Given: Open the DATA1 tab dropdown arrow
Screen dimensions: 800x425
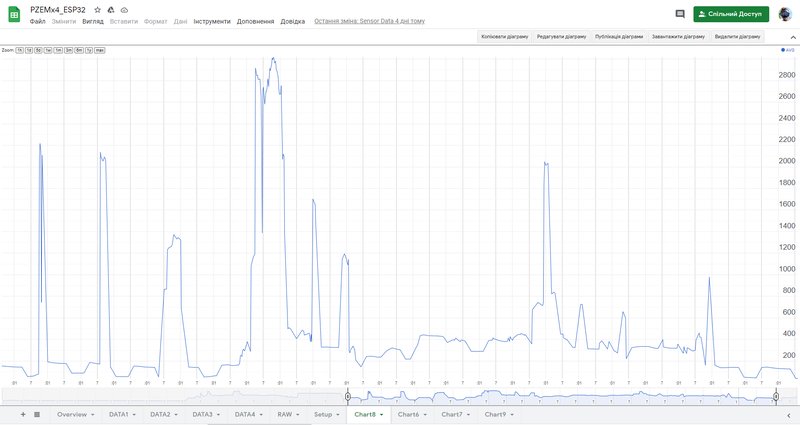Looking at the screenshot, I should tap(134, 415).
